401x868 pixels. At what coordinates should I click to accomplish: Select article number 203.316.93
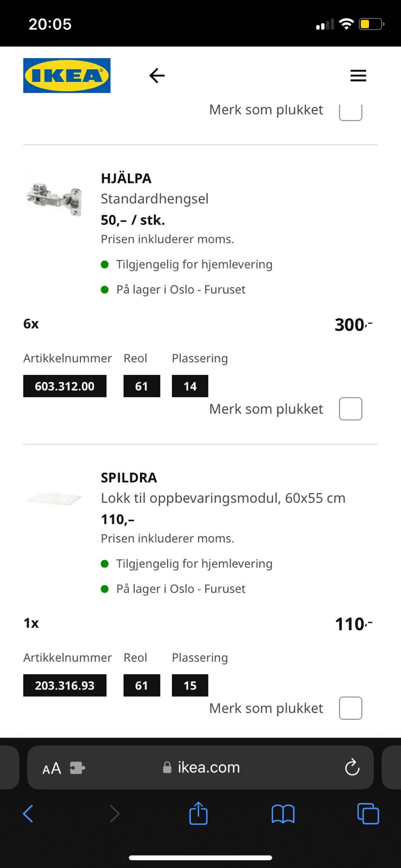[65, 686]
